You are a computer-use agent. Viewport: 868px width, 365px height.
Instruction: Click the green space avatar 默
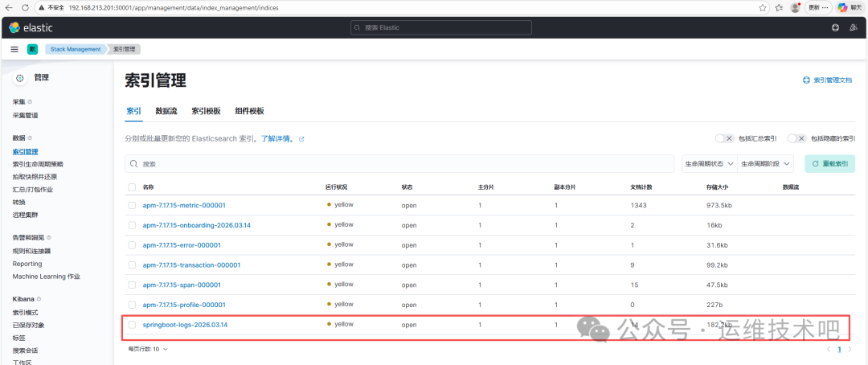(x=32, y=49)
